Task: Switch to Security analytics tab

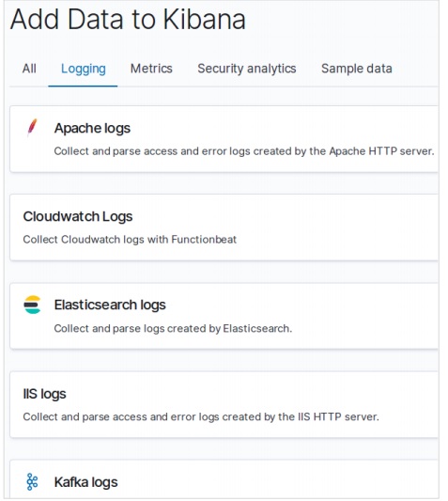Action: click(x=247, y=69)
